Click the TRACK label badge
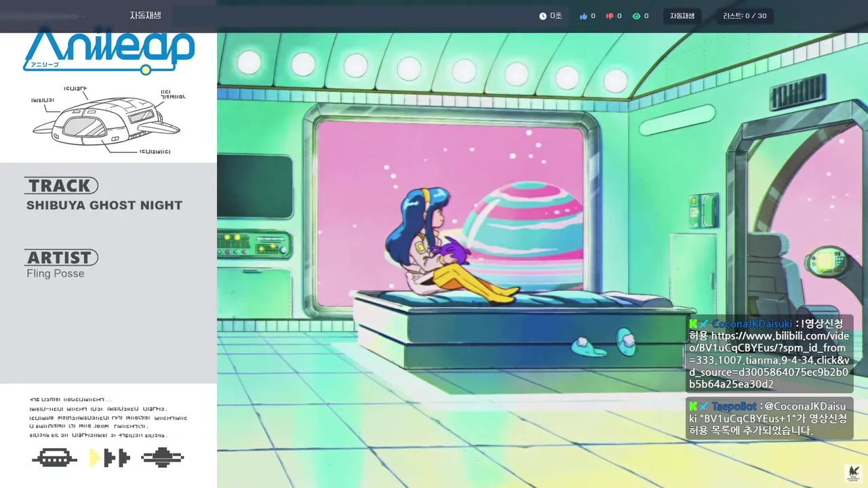This screenshot has height=488, width=868. click(61, 185)
